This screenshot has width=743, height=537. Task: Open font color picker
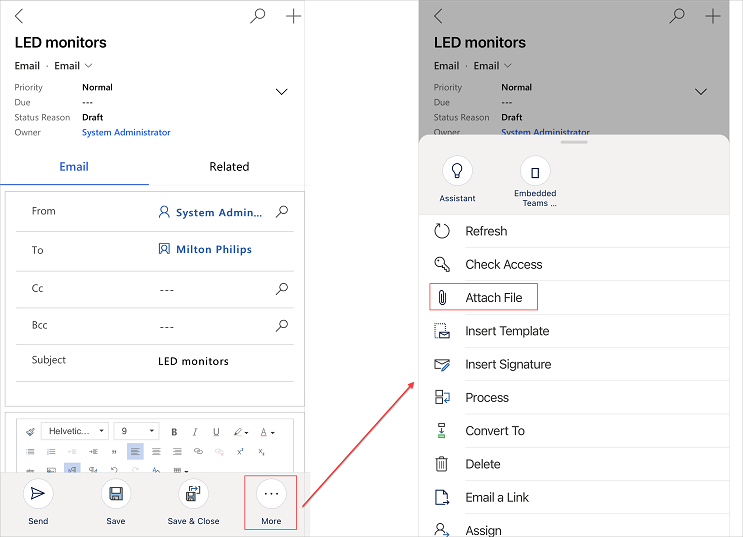pyautogui.click(x=267, y=432)
